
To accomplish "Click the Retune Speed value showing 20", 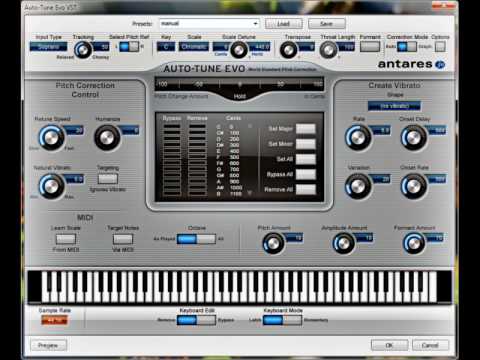I will 75,130.
